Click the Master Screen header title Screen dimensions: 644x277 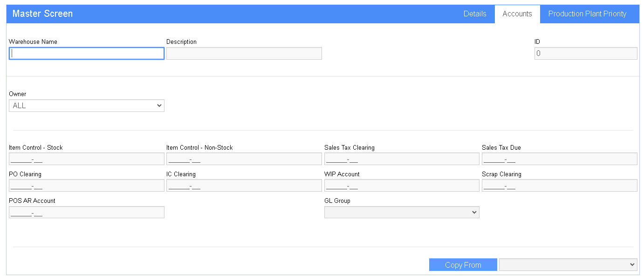click(42, 14)
